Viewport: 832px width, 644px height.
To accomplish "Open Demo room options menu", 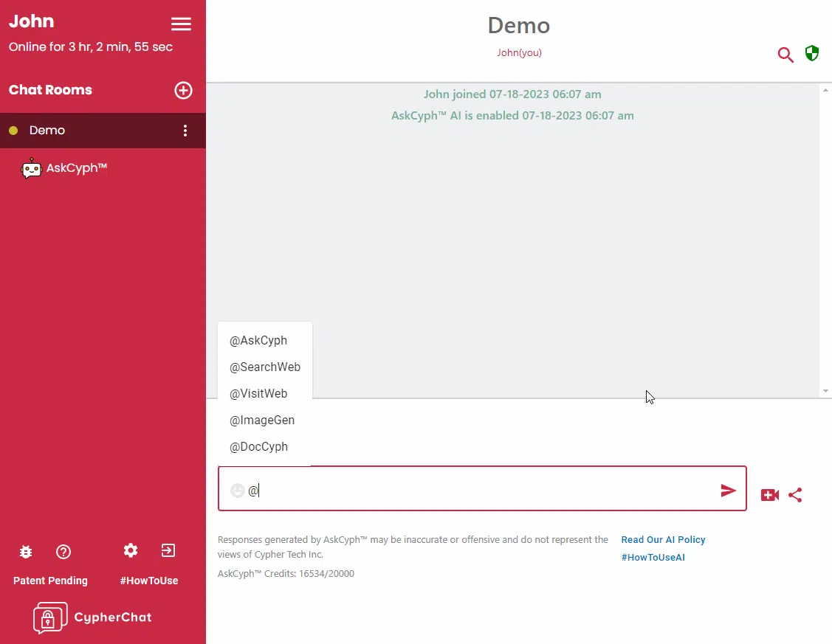I will coord(185,131).
